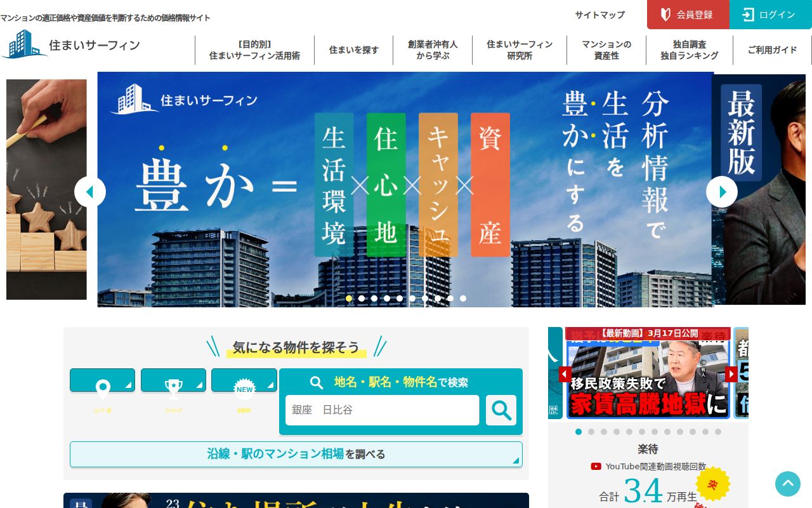Show the previous main banner slide
The image size is (812, 508).
90,192
